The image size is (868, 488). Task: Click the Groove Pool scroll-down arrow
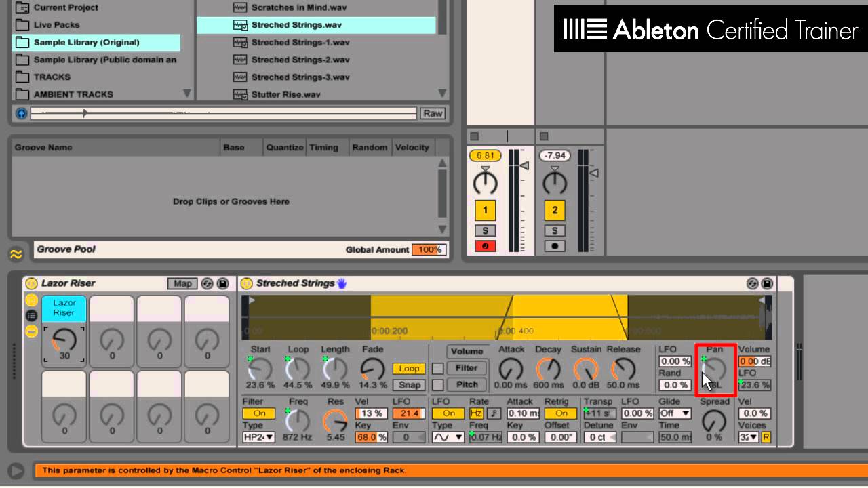point(442,229)
